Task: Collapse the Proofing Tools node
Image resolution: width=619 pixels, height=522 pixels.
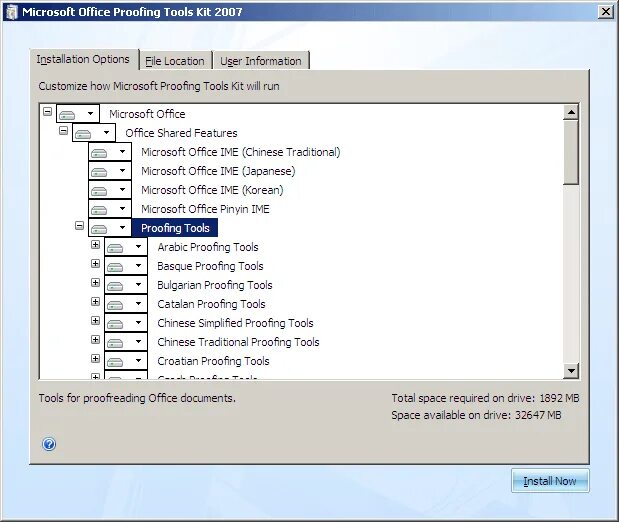Action: click(79, 225)
